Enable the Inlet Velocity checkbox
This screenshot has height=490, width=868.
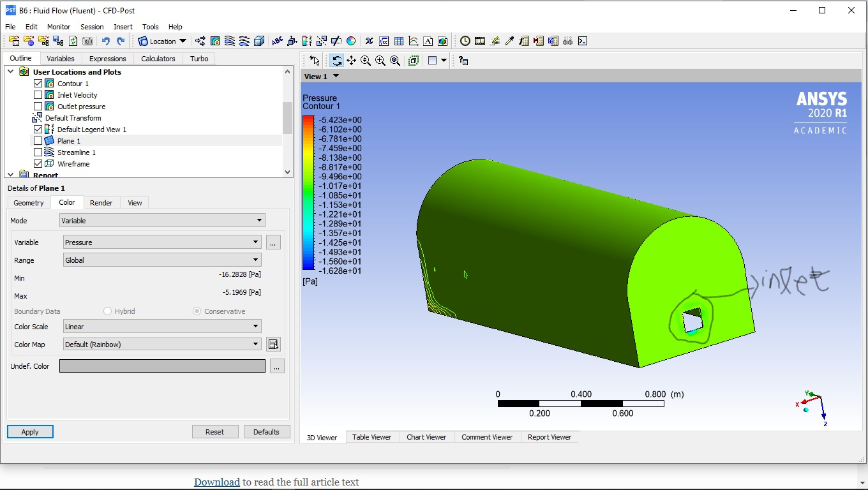[x=38, y=95]
